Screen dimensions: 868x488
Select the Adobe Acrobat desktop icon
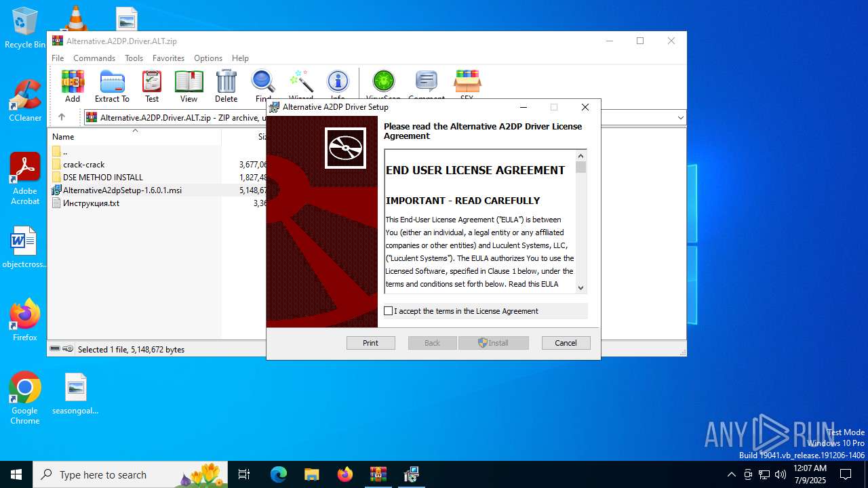coord(25,179)
